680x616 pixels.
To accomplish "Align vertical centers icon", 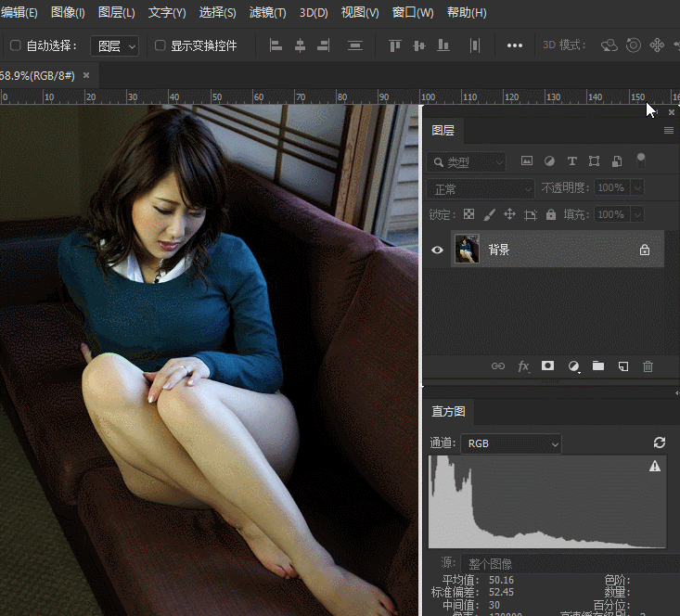I will [419, 45].
